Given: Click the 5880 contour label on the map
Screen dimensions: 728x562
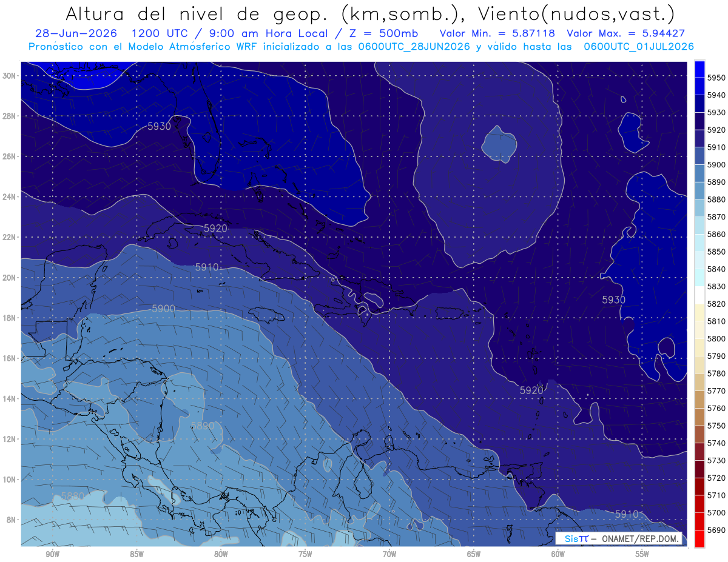Looking at the screenshot, I should [x=73, y=497].
